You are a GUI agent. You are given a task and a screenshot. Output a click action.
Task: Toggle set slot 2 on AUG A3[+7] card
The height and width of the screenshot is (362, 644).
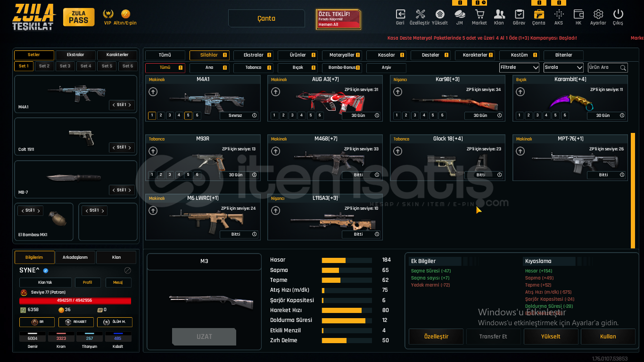(x=283, y=115)
